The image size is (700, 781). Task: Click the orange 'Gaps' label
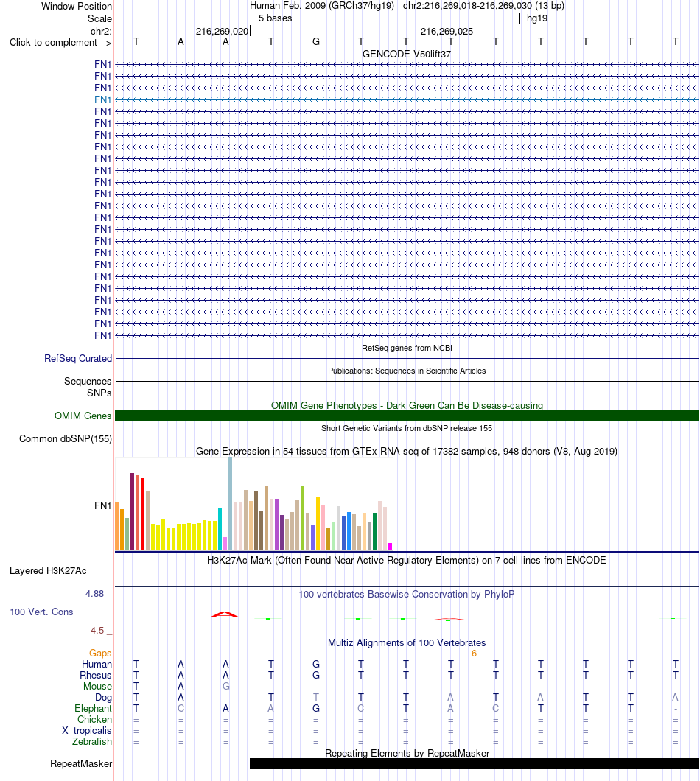[100, 654]
